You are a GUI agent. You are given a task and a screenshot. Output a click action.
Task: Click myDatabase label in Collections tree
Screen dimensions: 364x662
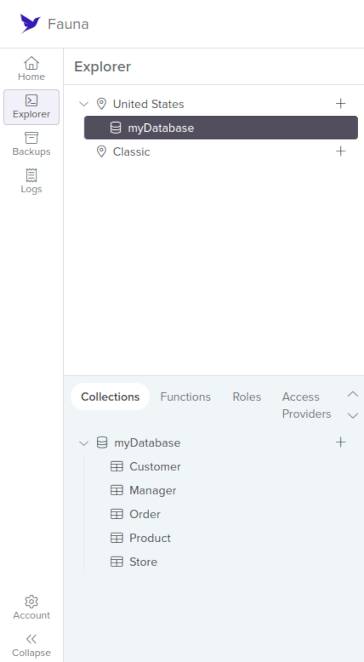(147, 442)
